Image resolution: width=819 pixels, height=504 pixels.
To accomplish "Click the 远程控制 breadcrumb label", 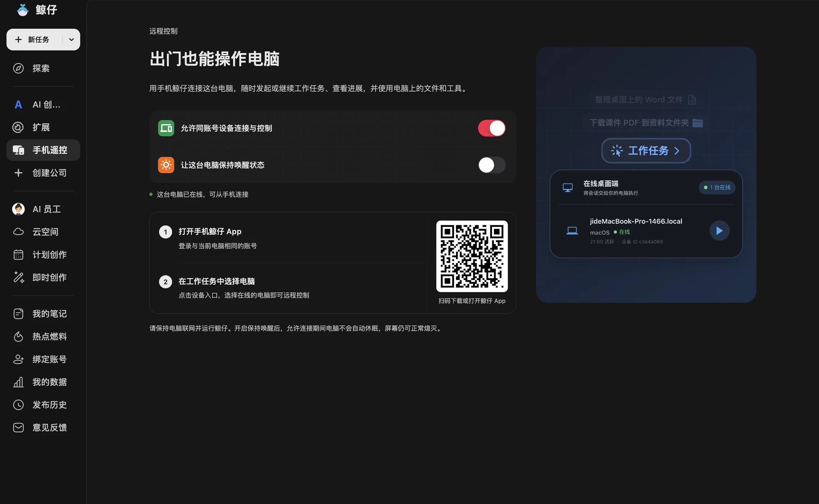I will (x=163, y=31).
